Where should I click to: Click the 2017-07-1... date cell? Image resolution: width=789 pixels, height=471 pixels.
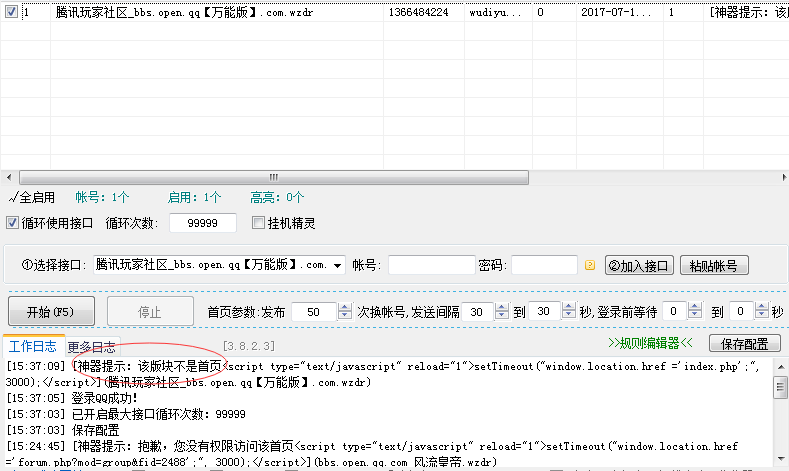click(x=620, y=12)
